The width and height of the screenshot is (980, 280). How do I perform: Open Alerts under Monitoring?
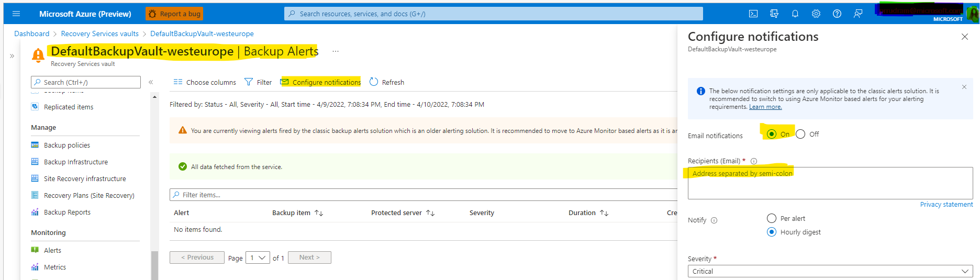coord(52,250)
